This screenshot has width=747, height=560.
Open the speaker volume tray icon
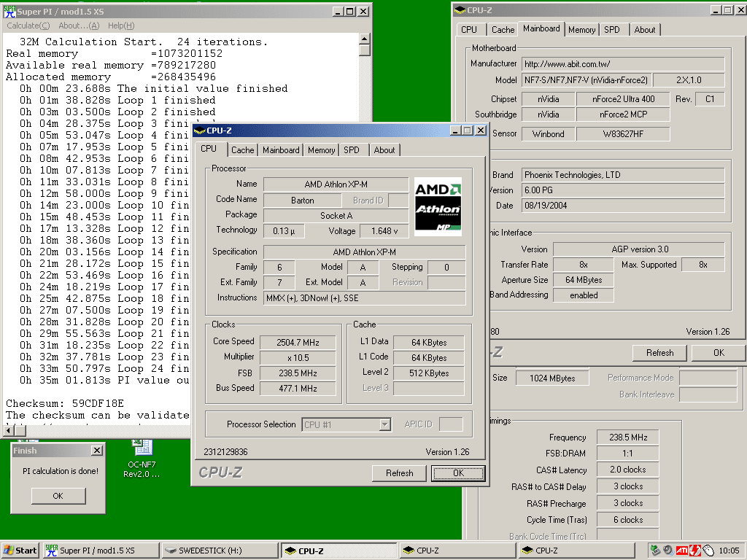tap(668, 551)
